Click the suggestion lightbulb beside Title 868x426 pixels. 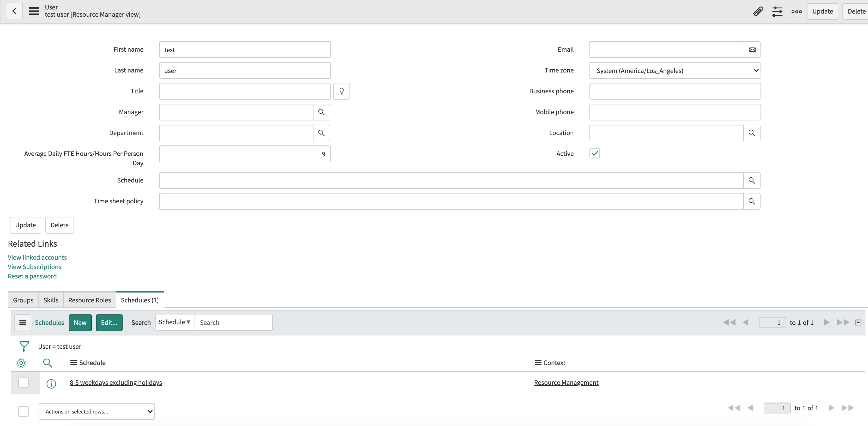click(341, 91)
